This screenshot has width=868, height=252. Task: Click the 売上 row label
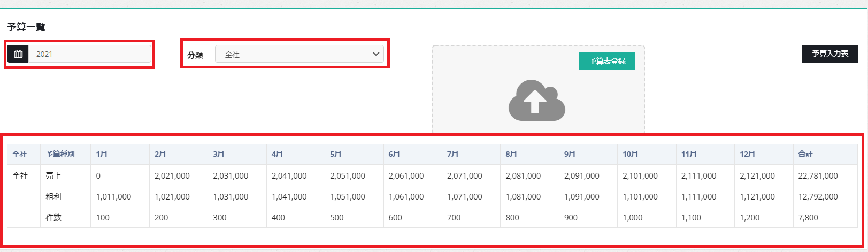coord(53,175)
